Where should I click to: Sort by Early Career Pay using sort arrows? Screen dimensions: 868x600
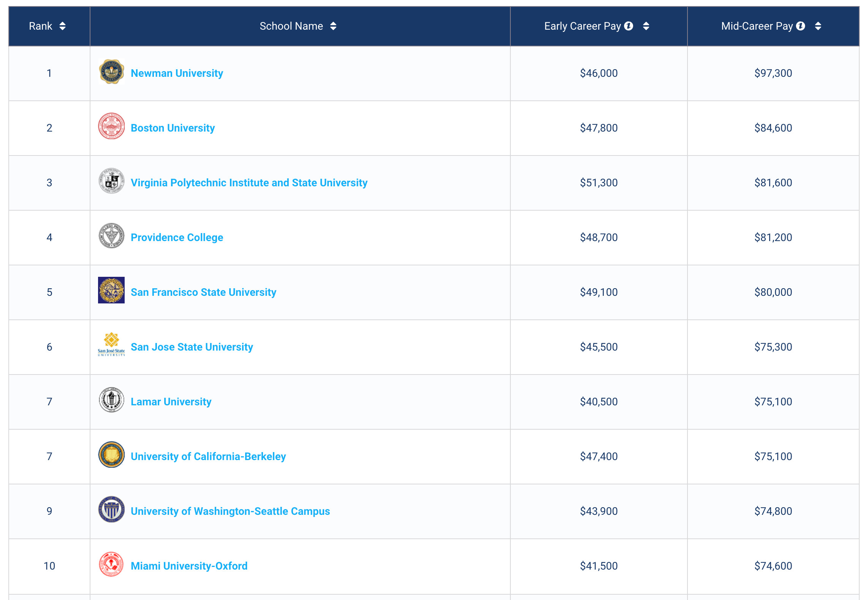pyautogui.click(x=646, y=26)
